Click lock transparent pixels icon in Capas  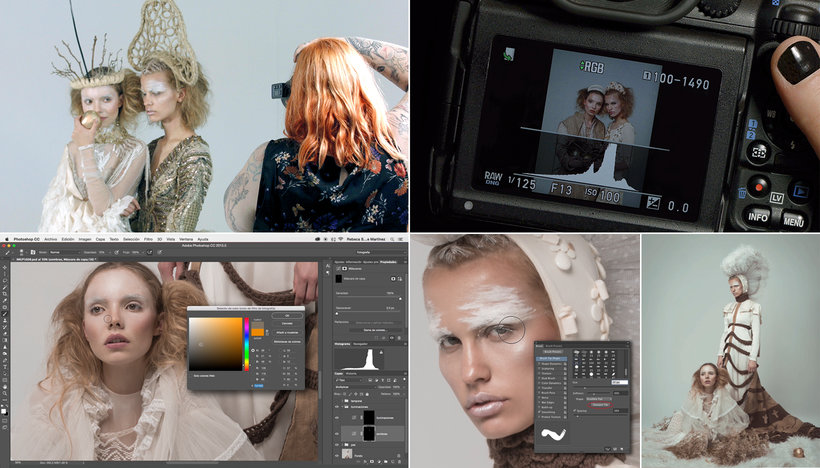point(344,394)
